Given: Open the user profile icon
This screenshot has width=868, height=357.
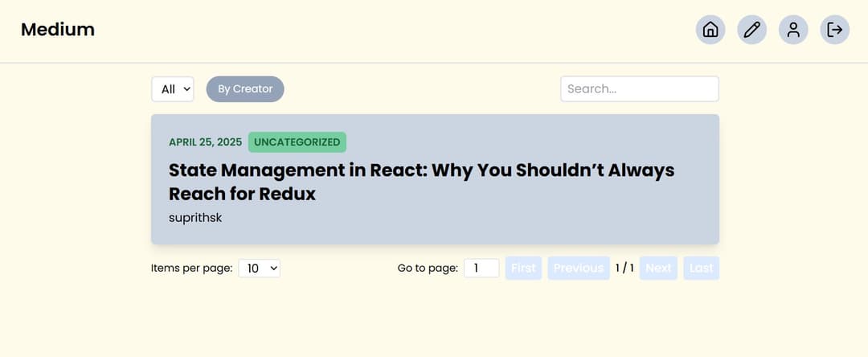Looking at the screenshot, I should pyautogui.click(x=793, y=30).
